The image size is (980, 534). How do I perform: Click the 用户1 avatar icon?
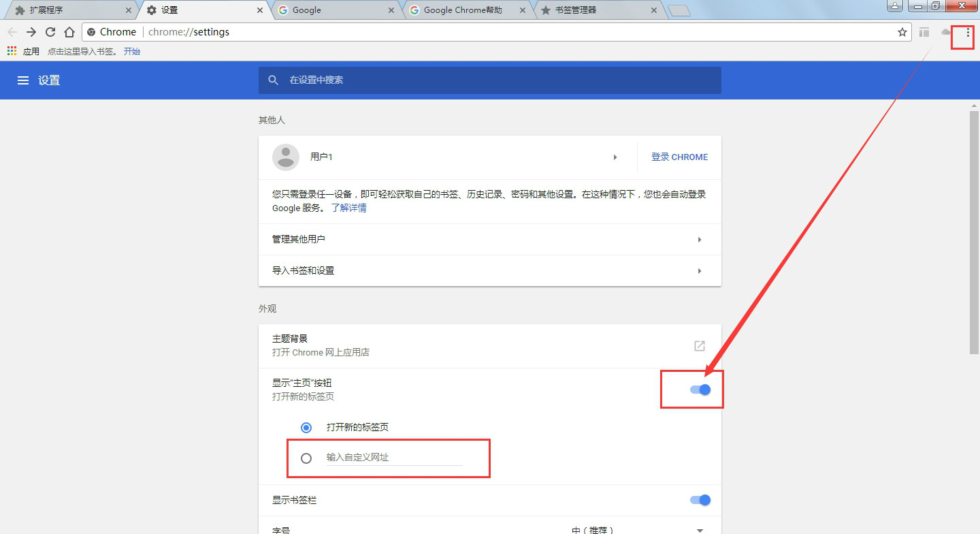pos(285,157)
